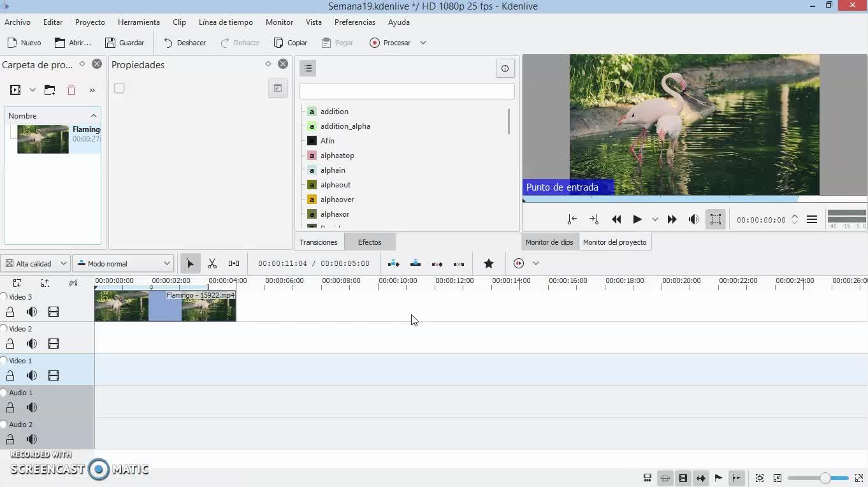Expand the Modo normal combo box
The width and height of the screenshot is (868, 487).
tap(123, 264)
